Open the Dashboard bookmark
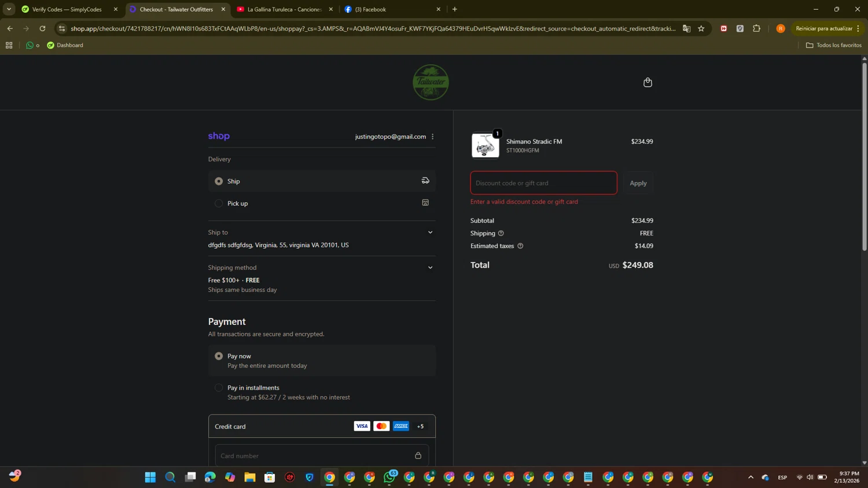This screenshot has width=868, height=488. point(65,45)
